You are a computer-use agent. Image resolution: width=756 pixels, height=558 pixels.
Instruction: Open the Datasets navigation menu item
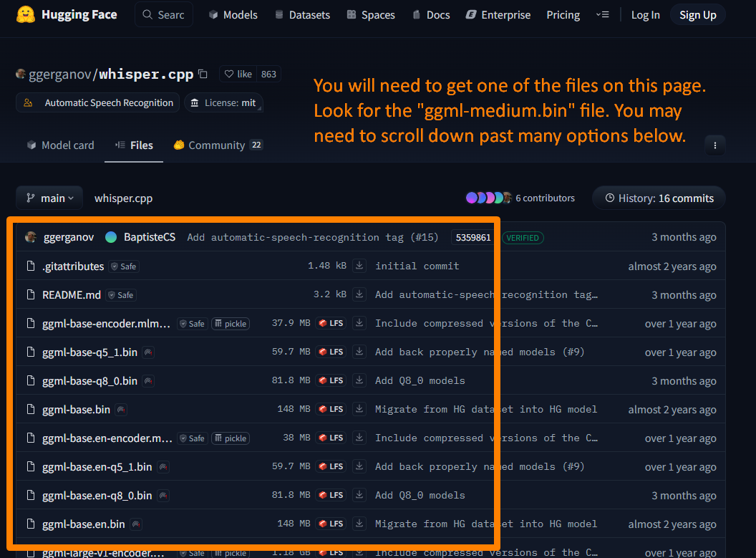[301, 14]
